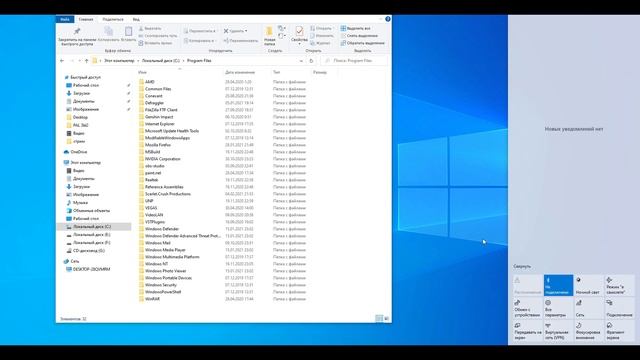Open the new item dropdown icon
This screenshot has height=360, width=640.
pos(282,29)
